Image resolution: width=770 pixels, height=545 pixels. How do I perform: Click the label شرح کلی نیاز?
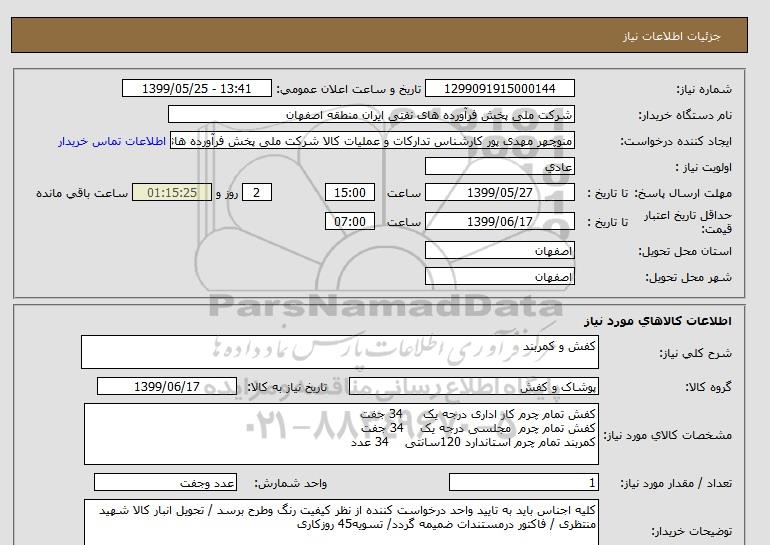point(695,353)
